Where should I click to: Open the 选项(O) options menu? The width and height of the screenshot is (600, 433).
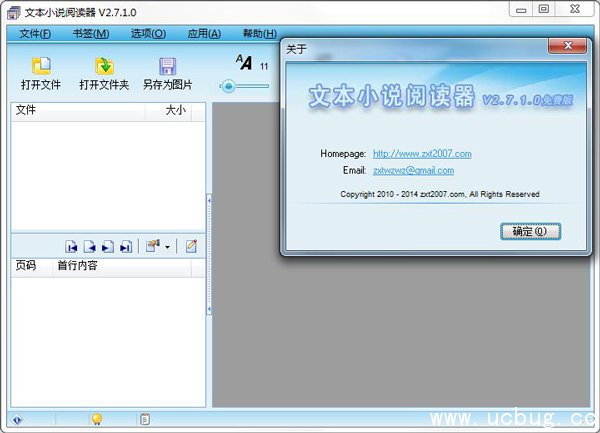(x=147, y=33)
